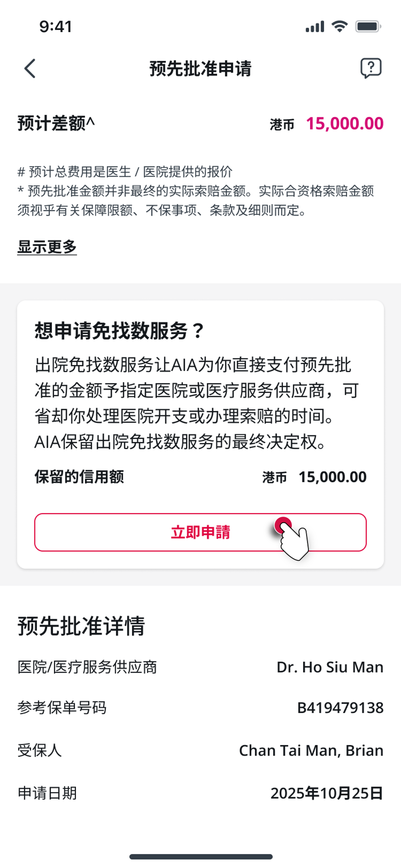This screenshot has width=401, height=868.
Task: Tap the 预计差额 label
Action: pos(56,123)
